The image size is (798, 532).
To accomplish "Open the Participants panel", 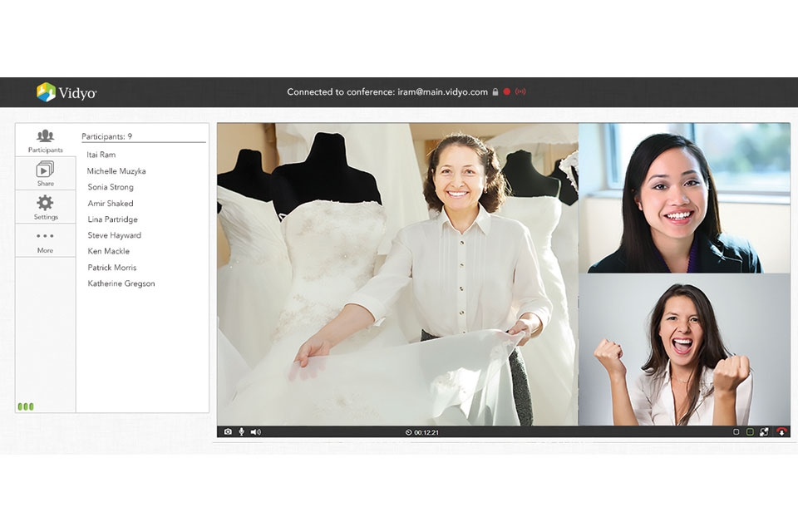I will pyautogui.click(x=45, y=140).
